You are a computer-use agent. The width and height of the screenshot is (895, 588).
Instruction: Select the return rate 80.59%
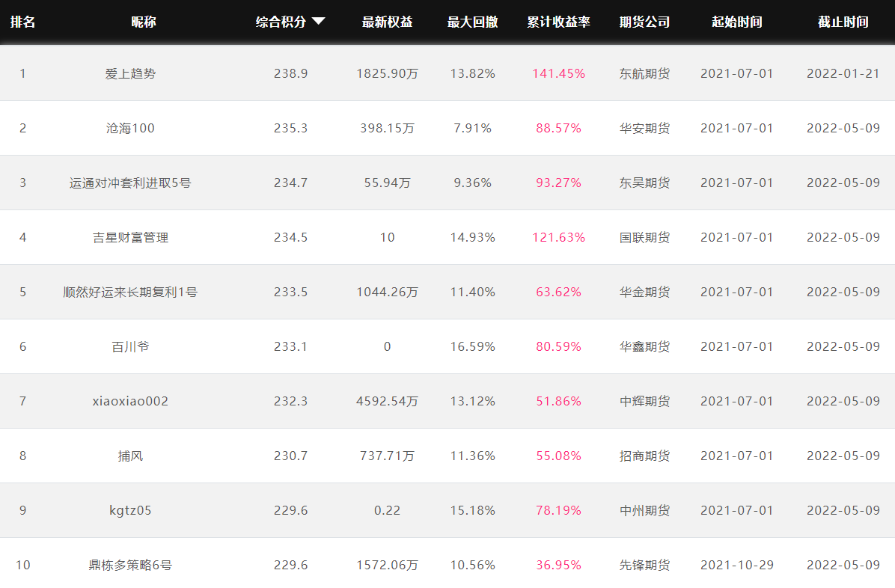point(558,346)
